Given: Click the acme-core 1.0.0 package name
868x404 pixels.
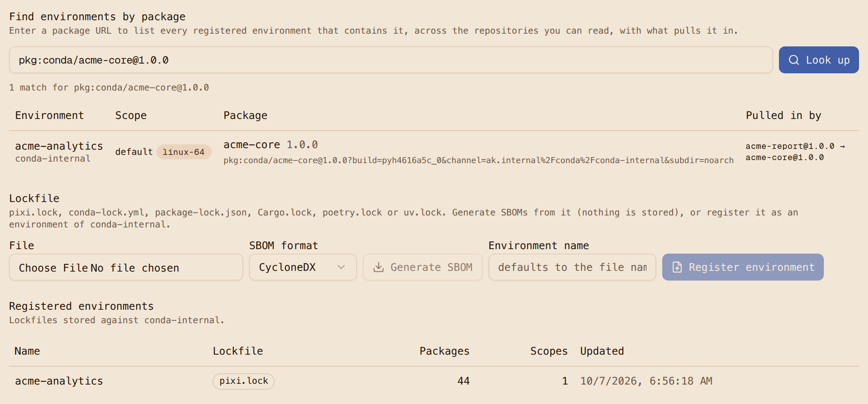Looking at the screenshot, I should click(271, 145).
